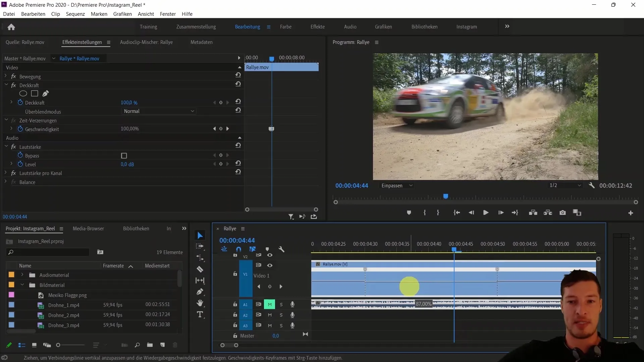The width and height of the screenshot is (644, 362).
Task: Create free-draw bezier mask under Deckkraft
Action: pos(46,94)
